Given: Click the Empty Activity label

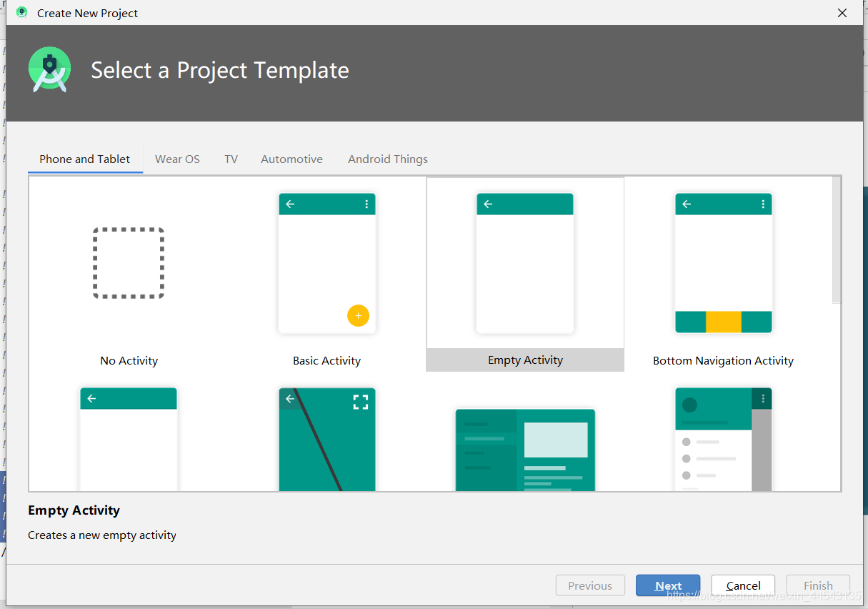Looking at the screenshot, I should pos(525,360).
